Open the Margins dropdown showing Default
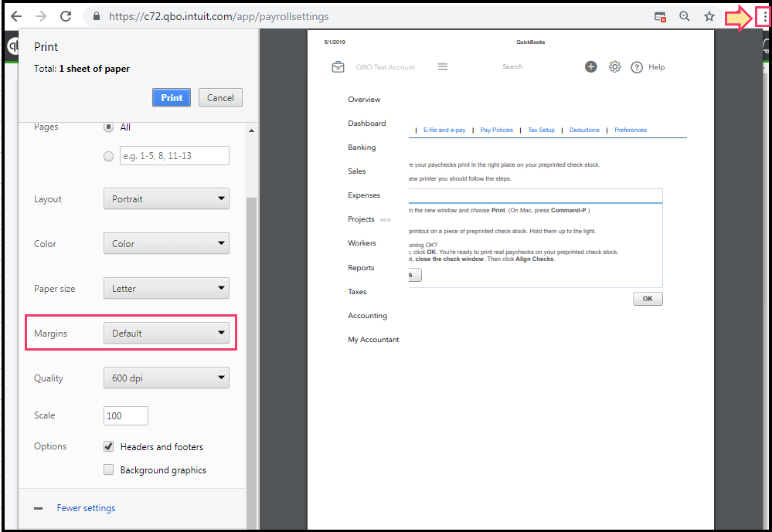Image resolution: width=772 pixels, height=532 pixels. pos(166,334)
